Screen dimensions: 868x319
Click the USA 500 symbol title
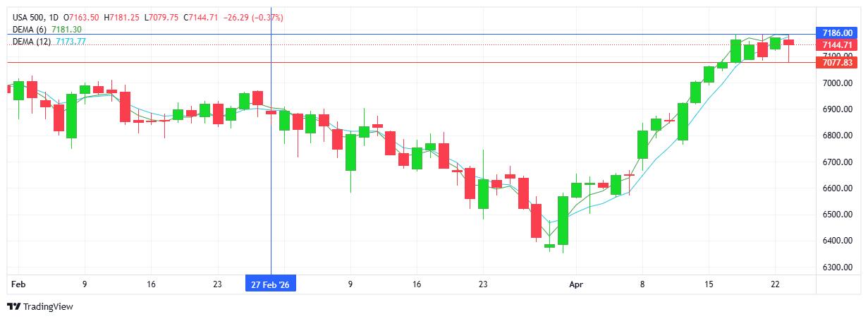27,17
